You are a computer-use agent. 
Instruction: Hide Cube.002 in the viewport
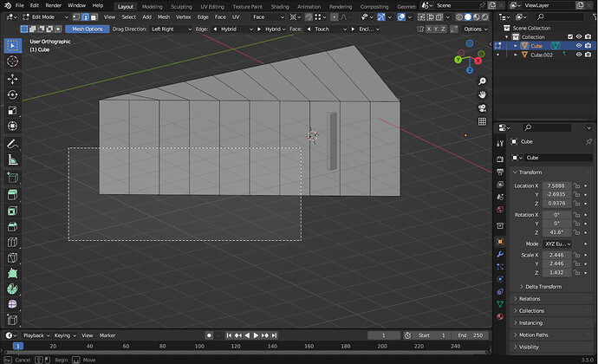coord(579,55)
